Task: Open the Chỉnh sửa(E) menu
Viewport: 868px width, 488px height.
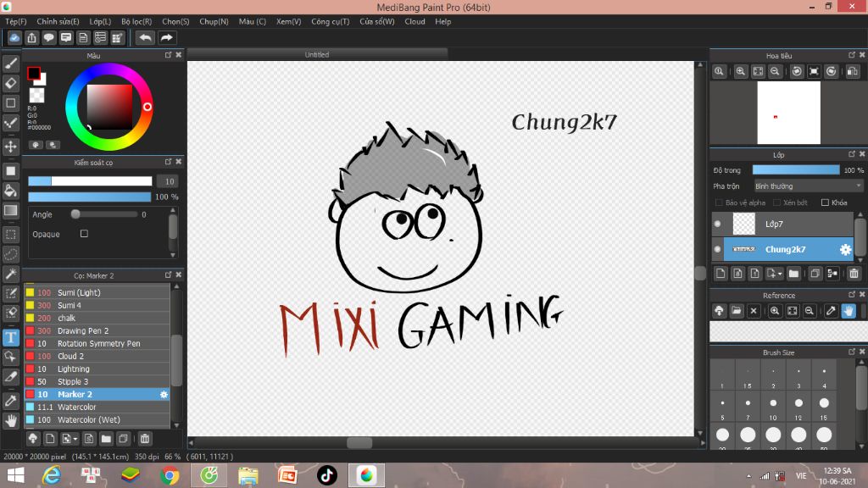Action: [x=58, y=21]
